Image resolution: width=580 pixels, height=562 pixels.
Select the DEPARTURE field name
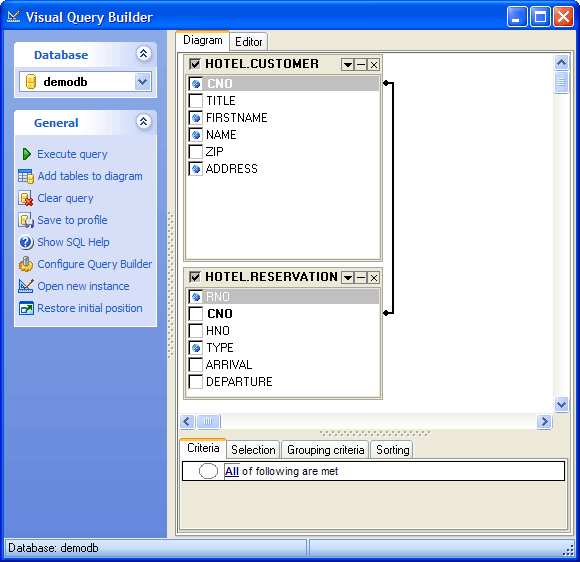point(239,381)
